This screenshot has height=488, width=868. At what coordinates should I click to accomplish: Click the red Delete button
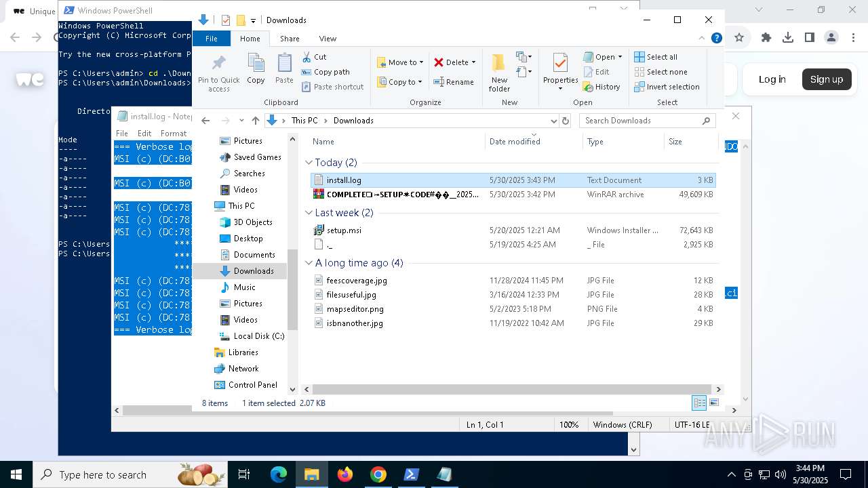[x=455, y=62]
